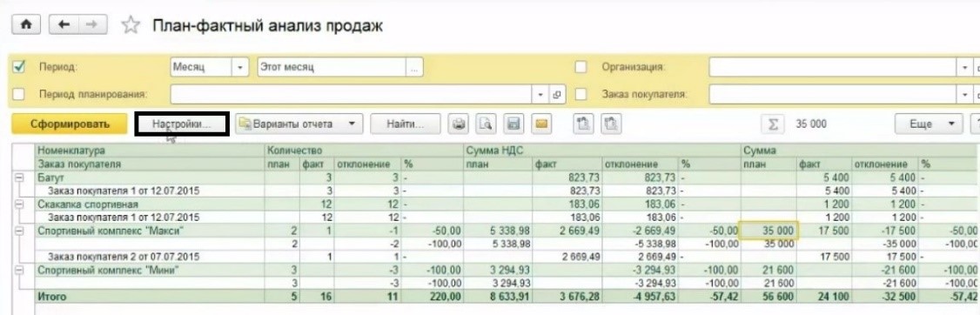Collapse the Батут row group

[18, 178]
